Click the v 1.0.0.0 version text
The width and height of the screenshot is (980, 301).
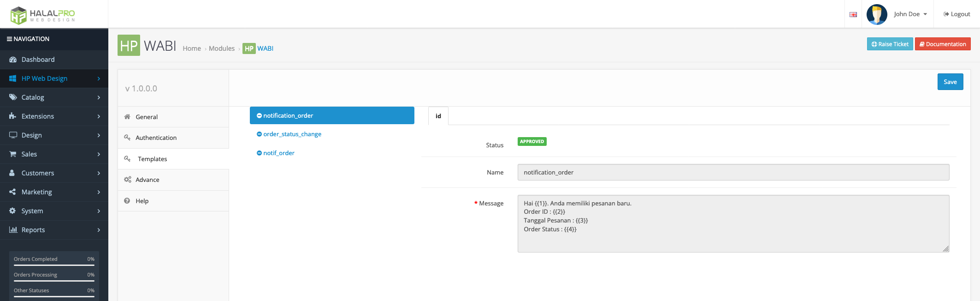pyautogui.click(x=141, y=89)
